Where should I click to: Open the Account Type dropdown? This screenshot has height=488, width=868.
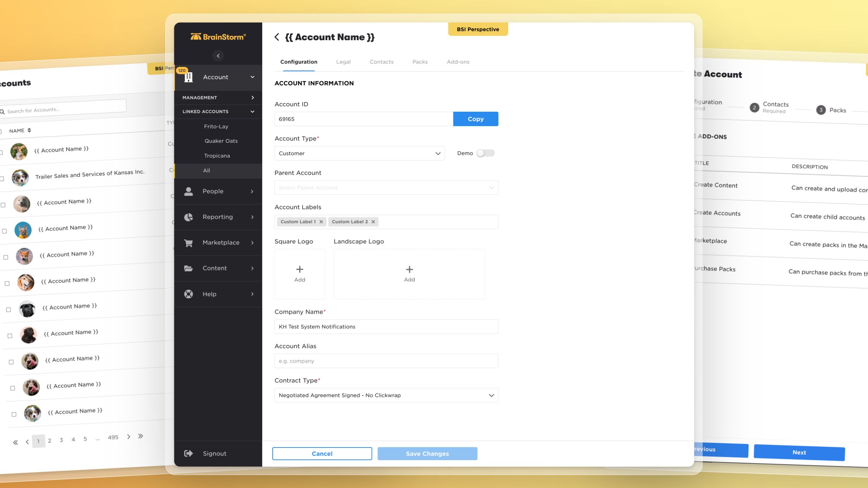pyautogui.click(x=359, y=153)
